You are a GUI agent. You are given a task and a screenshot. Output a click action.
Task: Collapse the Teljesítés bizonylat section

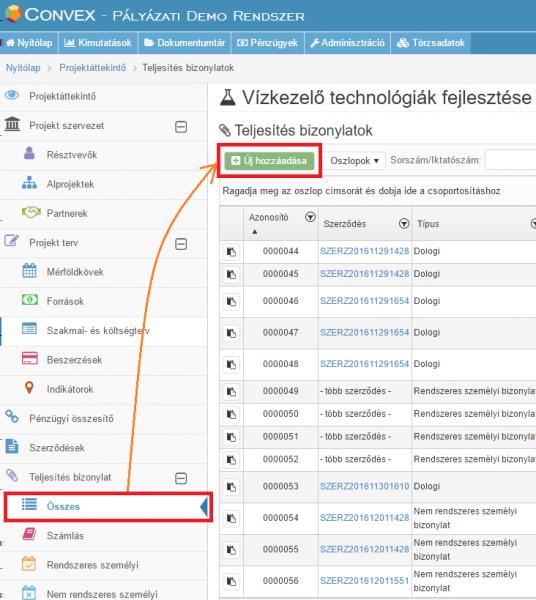click(x=181, y=478)
